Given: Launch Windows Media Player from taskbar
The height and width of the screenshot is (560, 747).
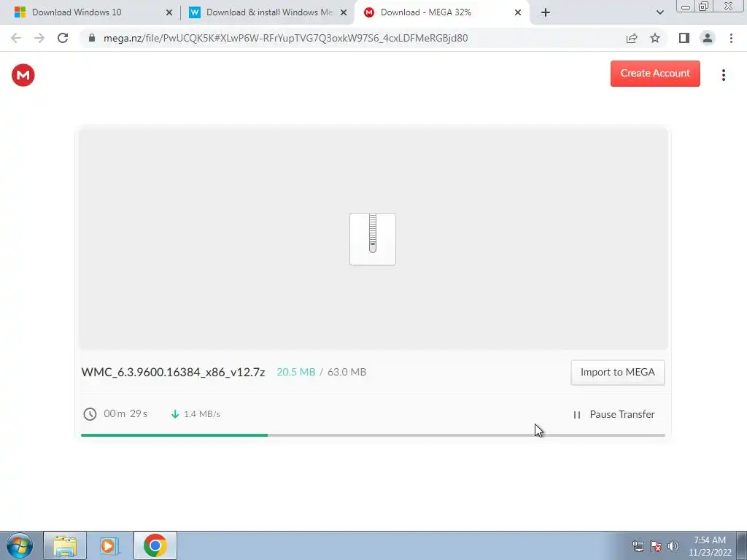Looking at the screenshot, I should coord(109,545).
